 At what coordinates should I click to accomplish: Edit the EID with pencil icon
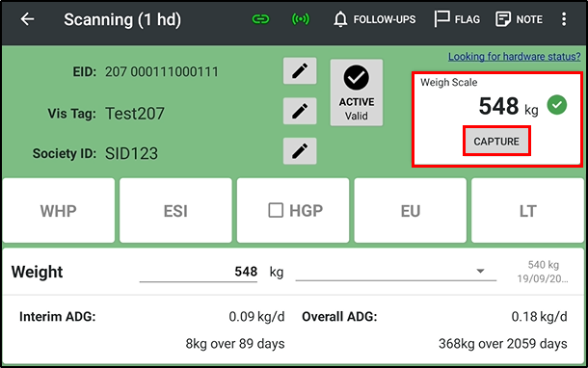(300, 71)
